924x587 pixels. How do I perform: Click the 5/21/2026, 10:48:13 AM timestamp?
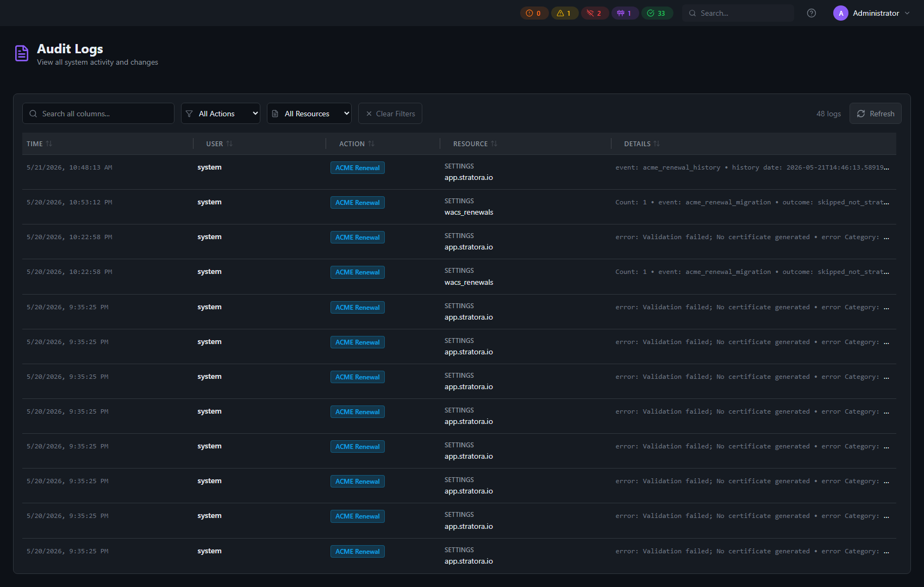pyautogui.click(x=70, y=167)
